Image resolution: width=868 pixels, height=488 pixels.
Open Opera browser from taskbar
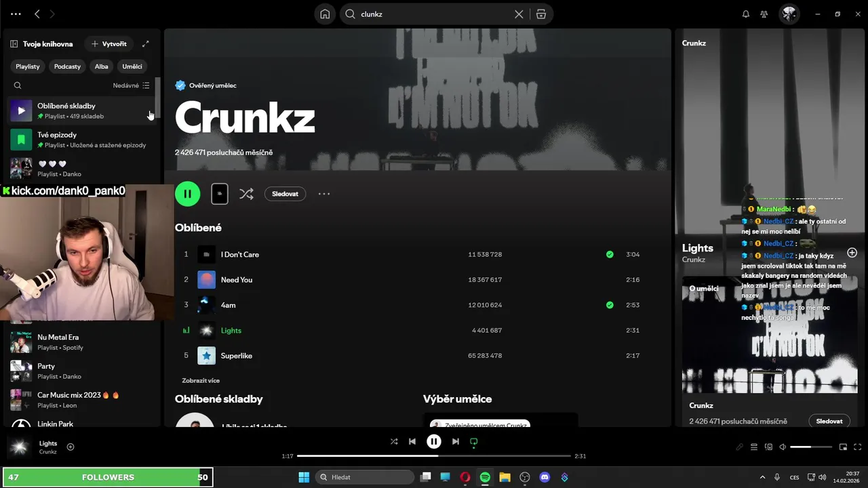(x=465, y=477)
